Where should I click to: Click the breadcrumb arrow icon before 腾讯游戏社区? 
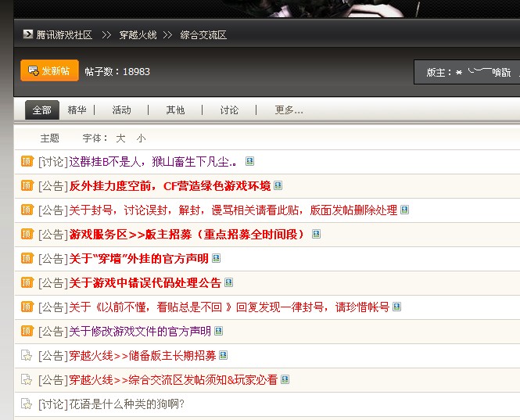click(x=28, y=34)
